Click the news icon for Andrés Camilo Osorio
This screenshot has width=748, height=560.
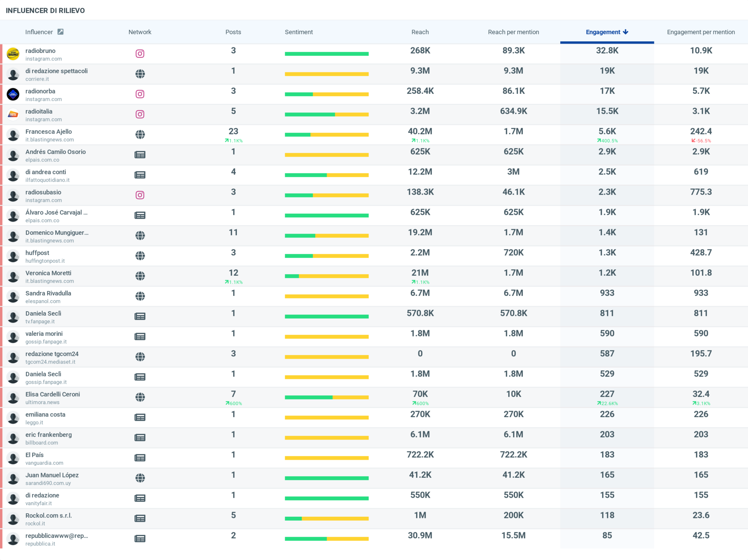(140, 155)
